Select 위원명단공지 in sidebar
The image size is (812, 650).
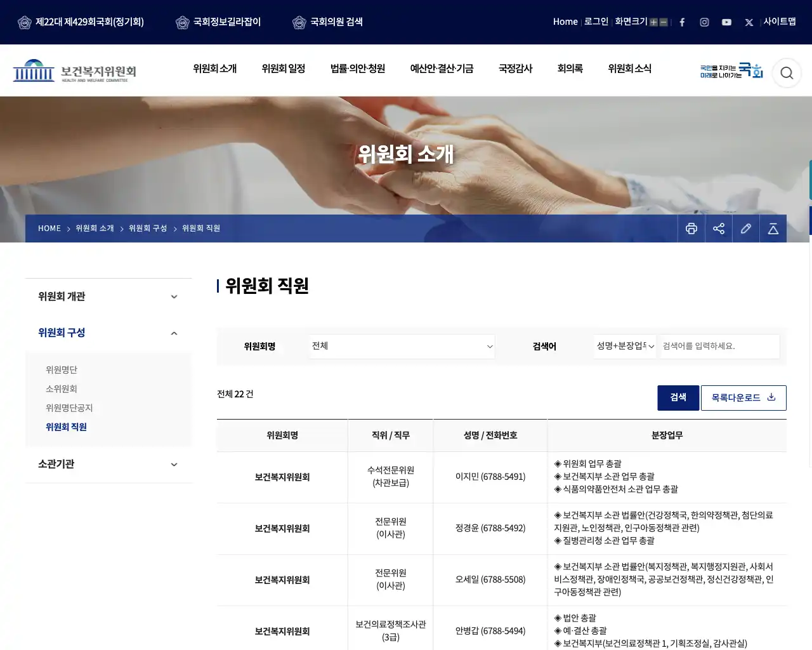[69, 408]
